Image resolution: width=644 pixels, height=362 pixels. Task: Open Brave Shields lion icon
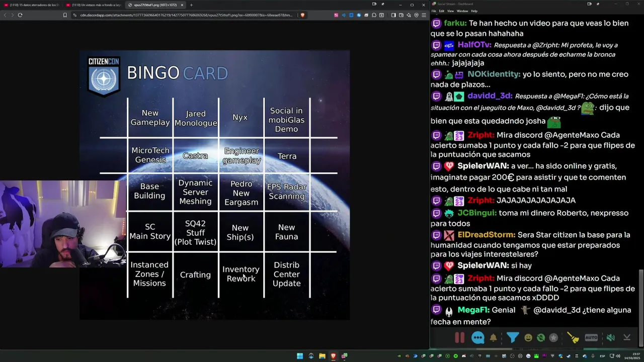click(x=302, y=15)
